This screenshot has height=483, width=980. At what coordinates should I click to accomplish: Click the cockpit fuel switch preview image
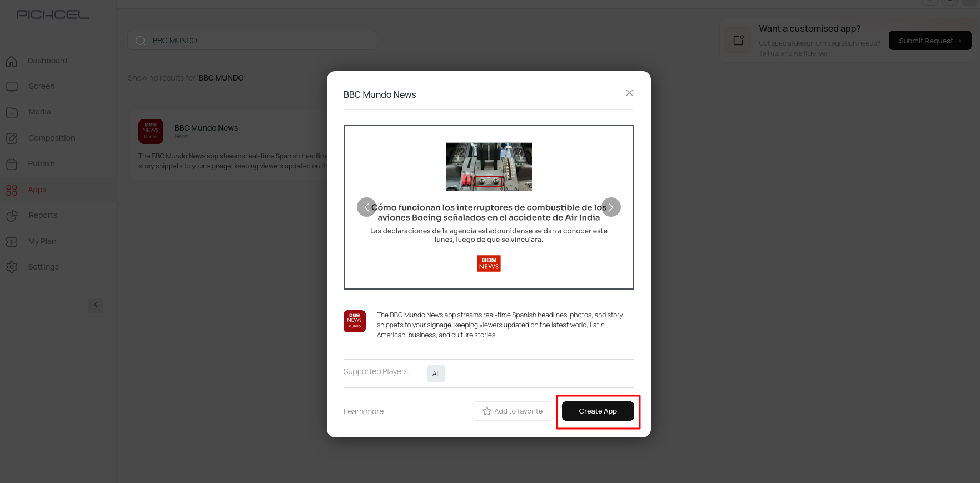pyautogui.click(x=489, y=167)
